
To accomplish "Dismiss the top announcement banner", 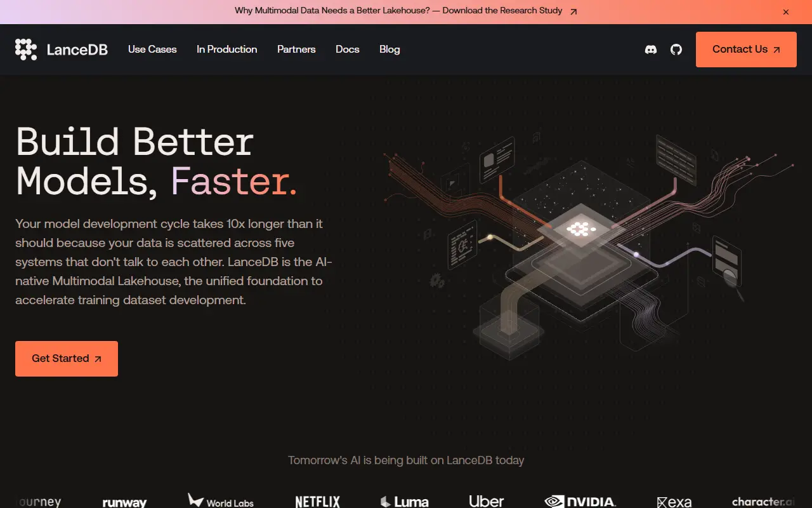I will pos(786,12).
